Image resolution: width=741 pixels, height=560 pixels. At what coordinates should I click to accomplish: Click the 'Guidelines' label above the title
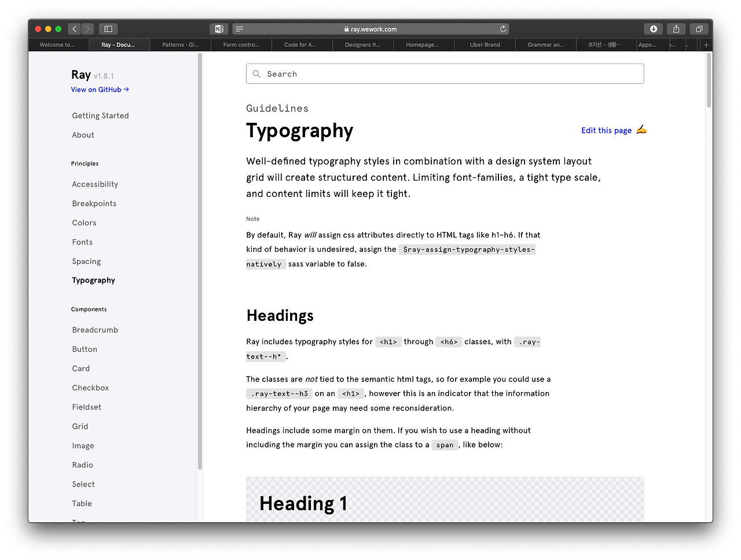[277, 108]
